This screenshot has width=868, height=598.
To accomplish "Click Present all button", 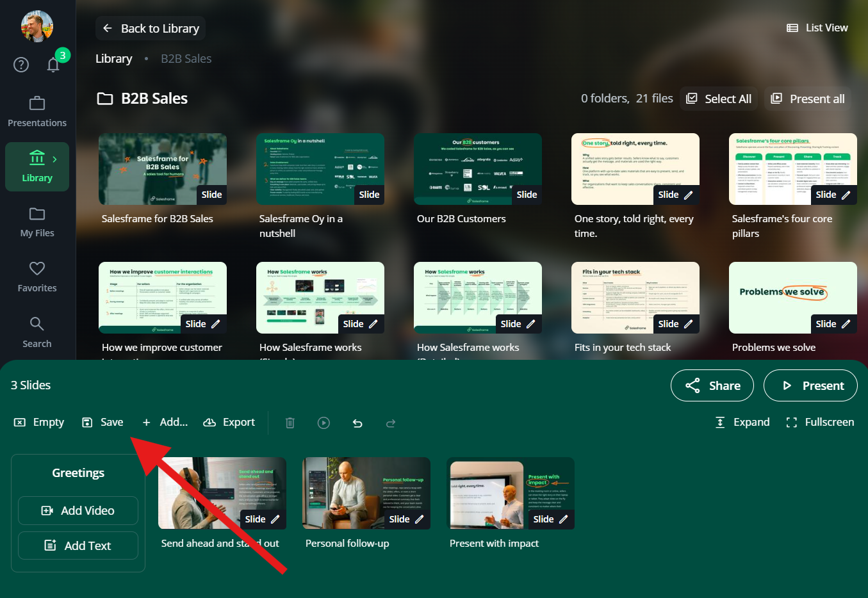I will (808, 99).
